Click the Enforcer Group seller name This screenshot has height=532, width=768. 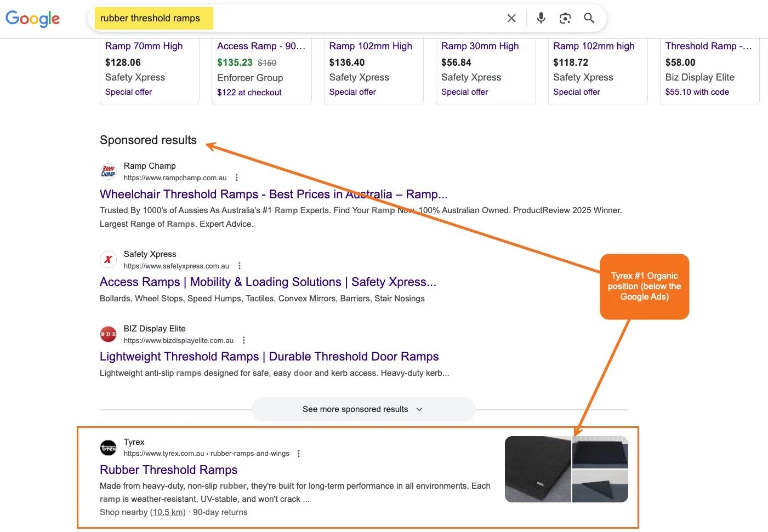coord(250,78)
